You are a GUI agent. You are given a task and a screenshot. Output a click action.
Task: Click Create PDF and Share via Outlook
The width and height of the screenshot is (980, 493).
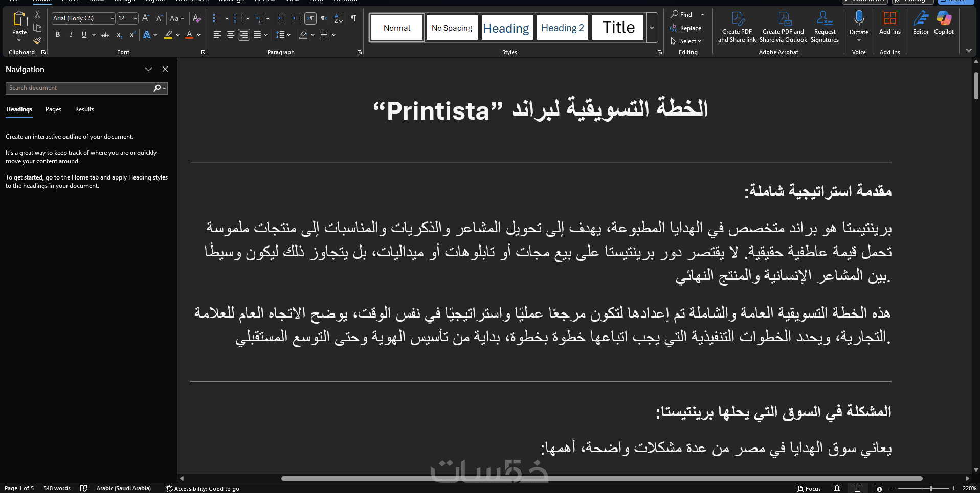click(783, 27)
